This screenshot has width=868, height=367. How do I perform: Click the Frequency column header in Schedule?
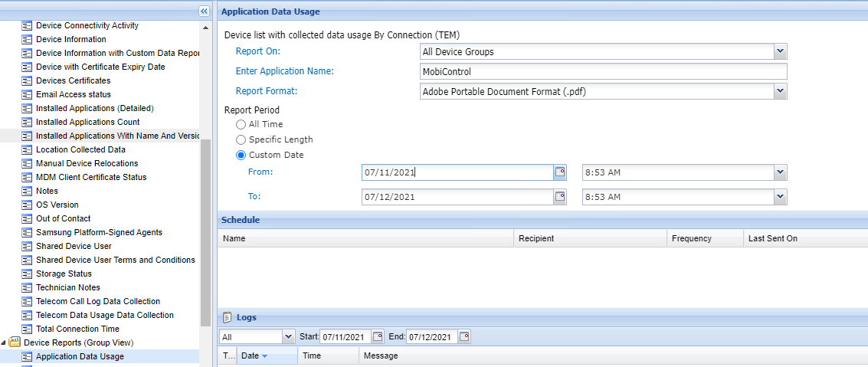point(691,238)
